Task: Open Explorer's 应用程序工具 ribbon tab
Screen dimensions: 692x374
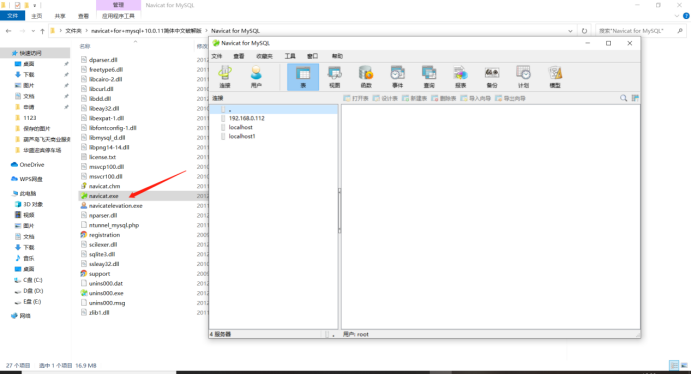Action: pos(118,16)
